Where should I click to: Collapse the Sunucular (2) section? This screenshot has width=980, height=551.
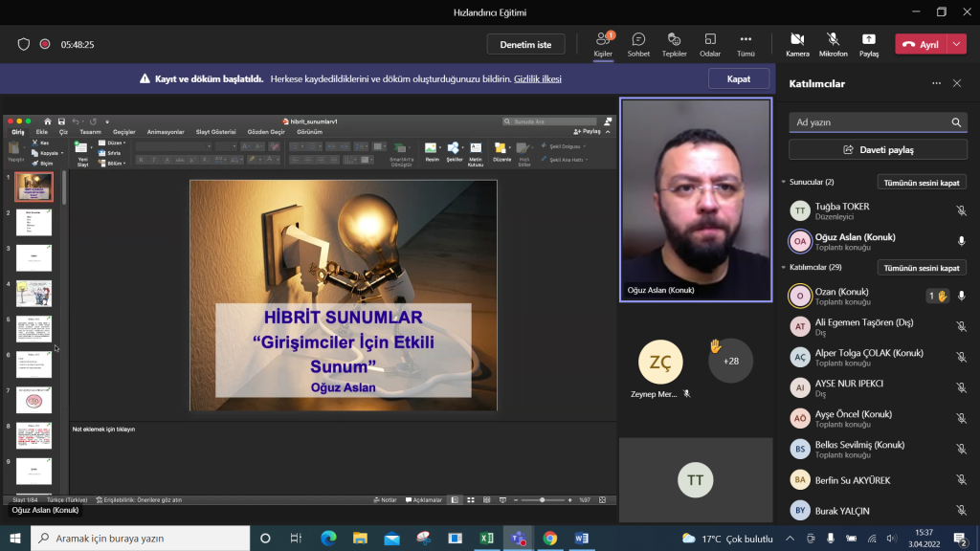pyautogui.click(x=783, y=182)
